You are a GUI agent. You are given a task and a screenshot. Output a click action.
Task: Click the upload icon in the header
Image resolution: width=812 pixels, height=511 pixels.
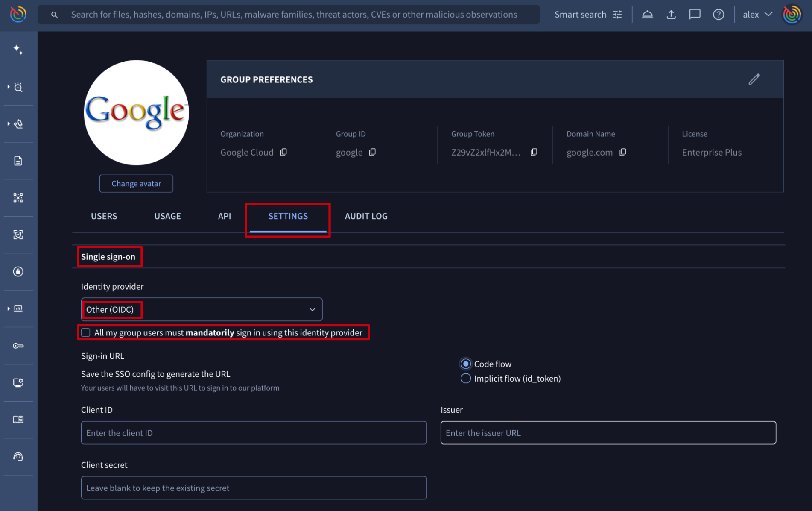[671, 15]
